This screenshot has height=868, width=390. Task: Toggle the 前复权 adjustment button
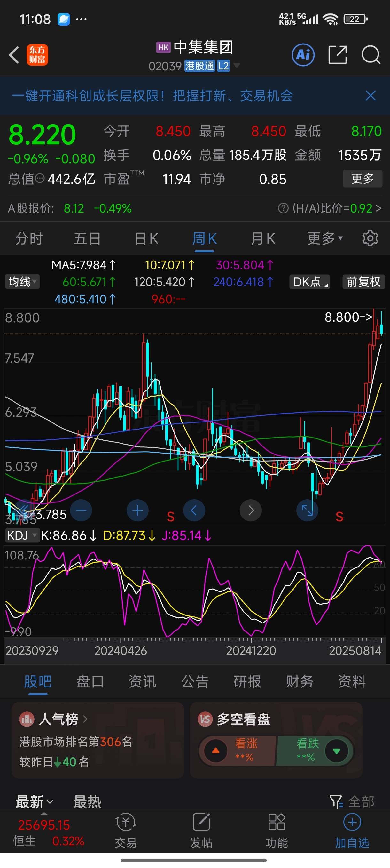click(x=363, y=282)
